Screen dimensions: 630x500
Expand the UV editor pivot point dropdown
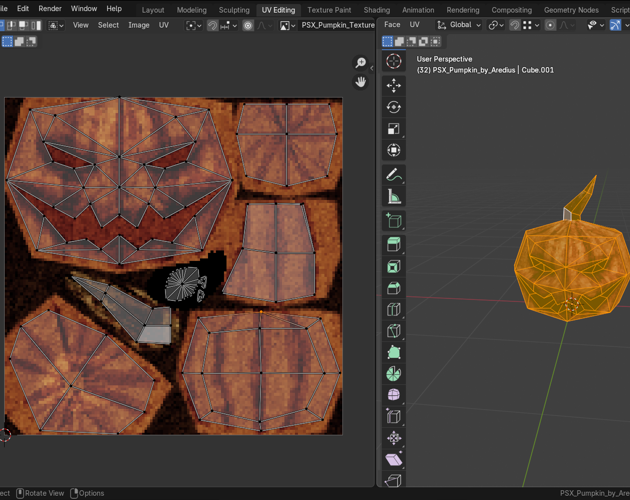pyautogui.click(x=193, y=25)
